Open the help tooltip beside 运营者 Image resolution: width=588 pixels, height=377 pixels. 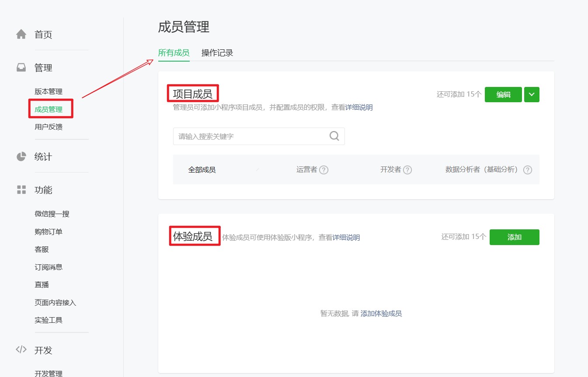324,170
